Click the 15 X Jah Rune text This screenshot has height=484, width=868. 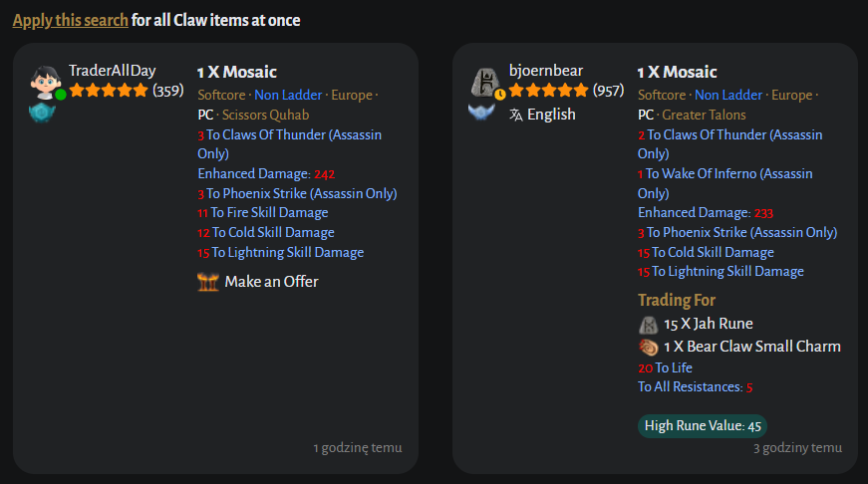[x=708, y=324]
